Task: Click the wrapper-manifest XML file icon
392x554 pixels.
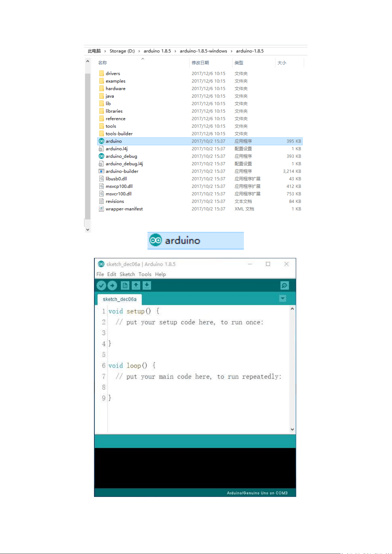Action: [x=101, y=209]
